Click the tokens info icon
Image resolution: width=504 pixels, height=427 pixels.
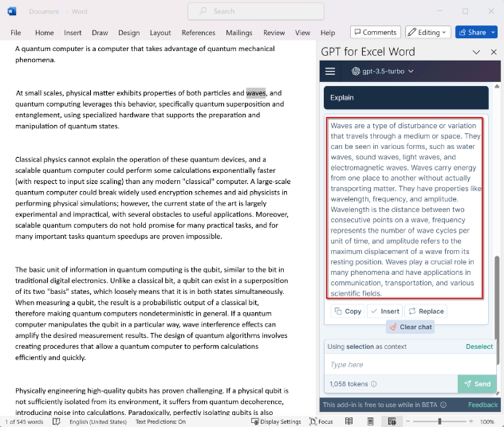click(373, 384)
